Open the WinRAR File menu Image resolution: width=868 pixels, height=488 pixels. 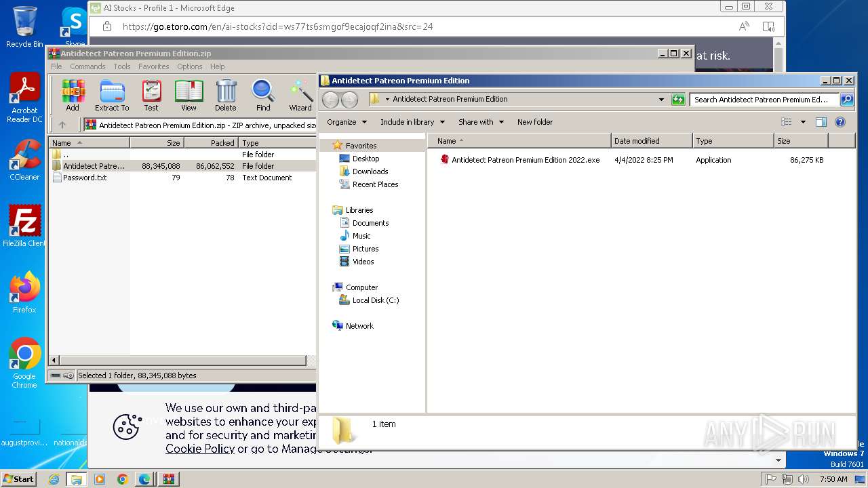click(56, 66)
